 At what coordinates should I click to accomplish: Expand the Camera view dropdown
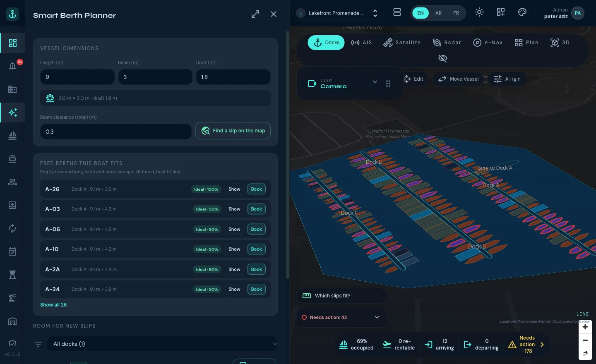(x=375, y=82)
